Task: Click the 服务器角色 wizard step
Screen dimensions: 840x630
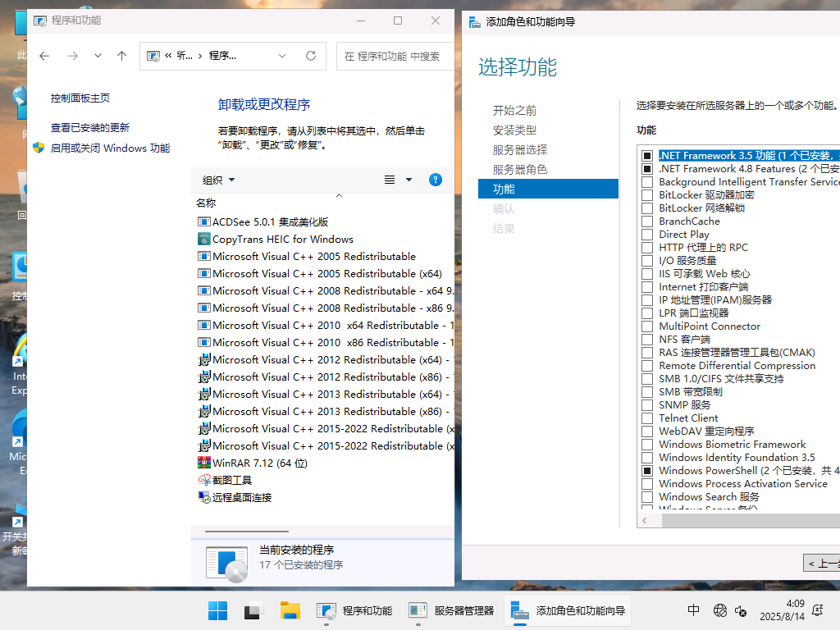Action: [x=519, y=169]
